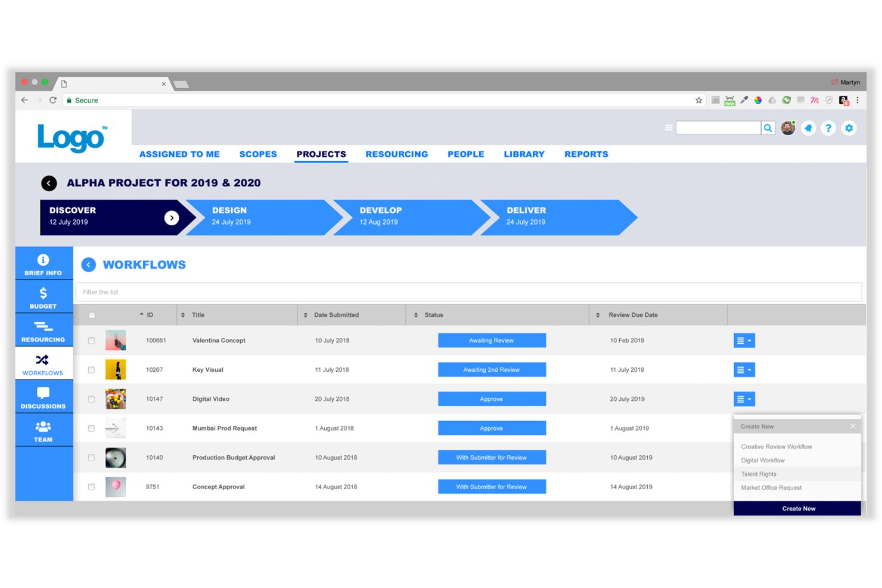Go to Library tab

[524, 154]
